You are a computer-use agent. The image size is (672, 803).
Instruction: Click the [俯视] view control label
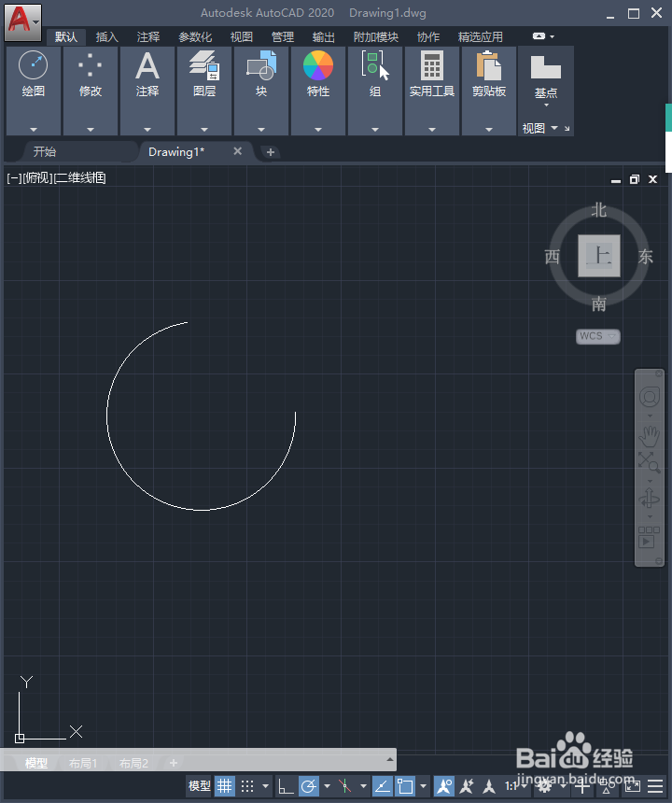pos(38,177)
